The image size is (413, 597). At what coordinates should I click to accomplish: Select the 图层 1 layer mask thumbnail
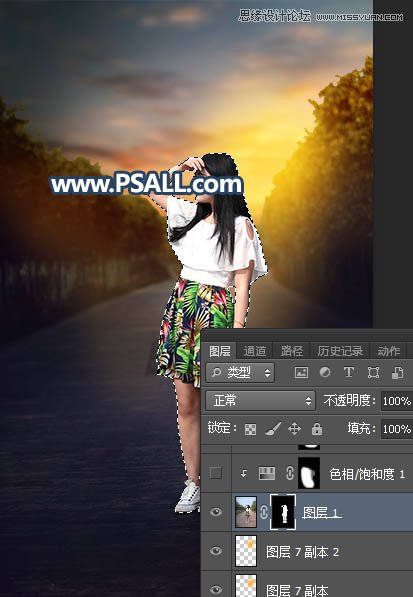(283, 512)
